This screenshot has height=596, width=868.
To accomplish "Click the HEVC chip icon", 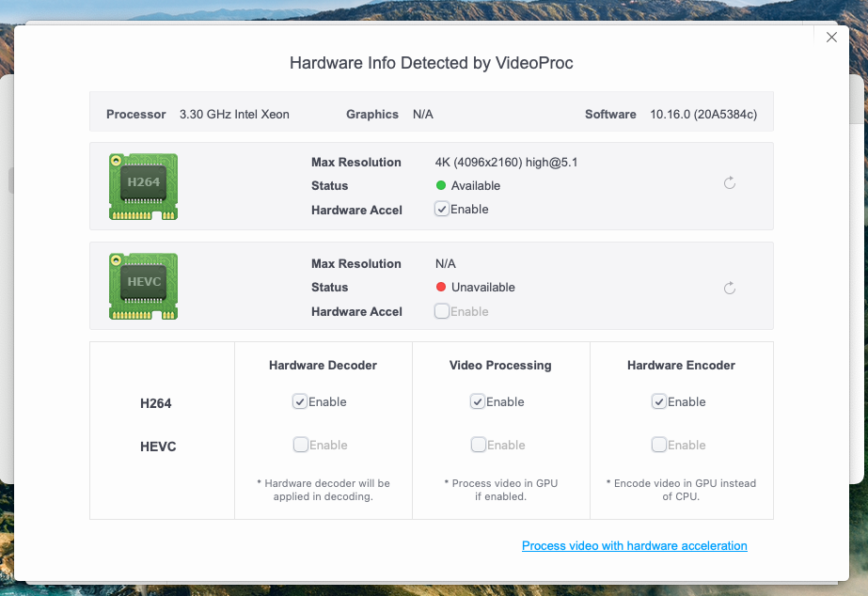I will pos(143,286).
